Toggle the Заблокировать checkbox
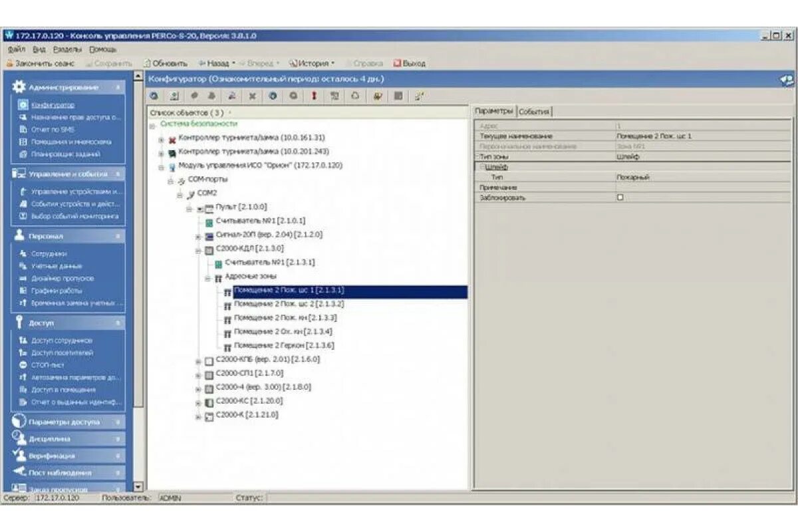The width and height of the screenshot is (798, 532). click(618, 197)
